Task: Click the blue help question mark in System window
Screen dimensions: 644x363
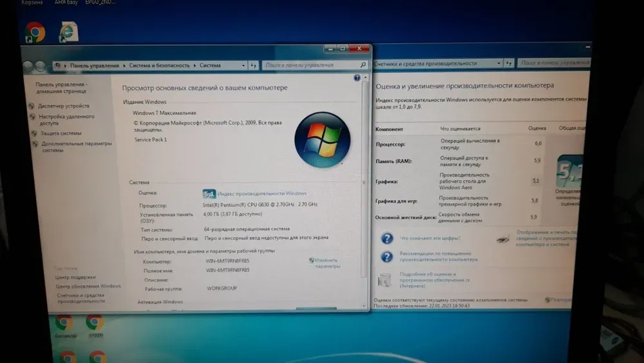Action: coord(357,78)
